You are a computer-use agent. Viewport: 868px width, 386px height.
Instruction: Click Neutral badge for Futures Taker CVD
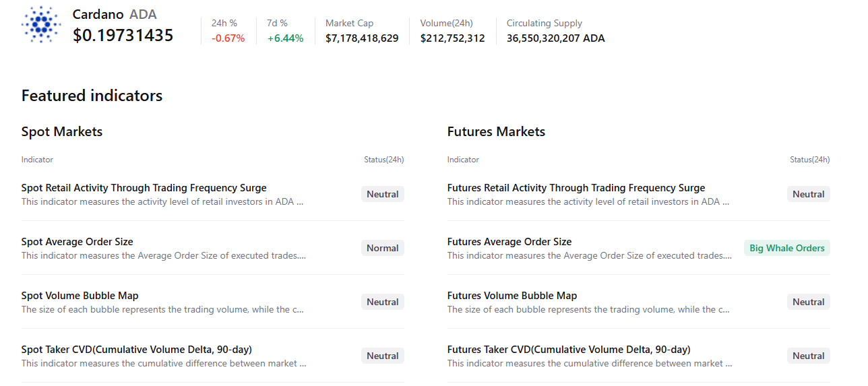pyautogui.click(x=809, y=356)
